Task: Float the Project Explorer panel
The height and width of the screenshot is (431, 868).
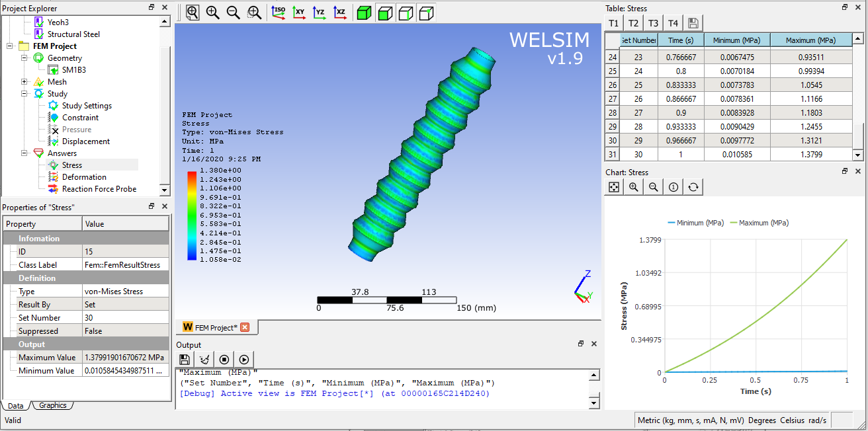Action: point(152,8)
